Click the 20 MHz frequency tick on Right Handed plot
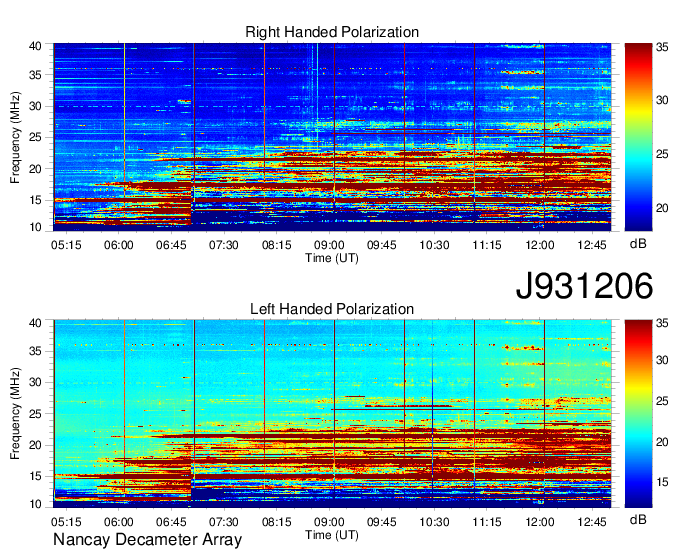This screenshot has width=680, height=552. [x=35, y=169]
